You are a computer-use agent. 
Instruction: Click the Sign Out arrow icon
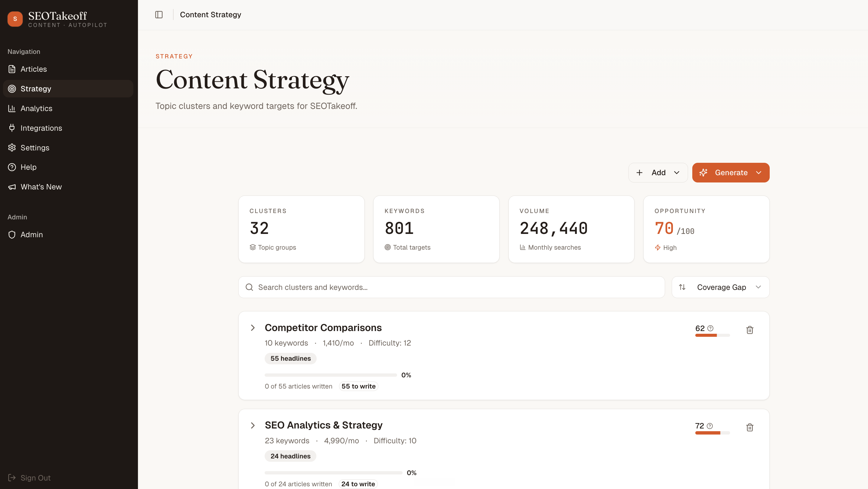[12, 478]
